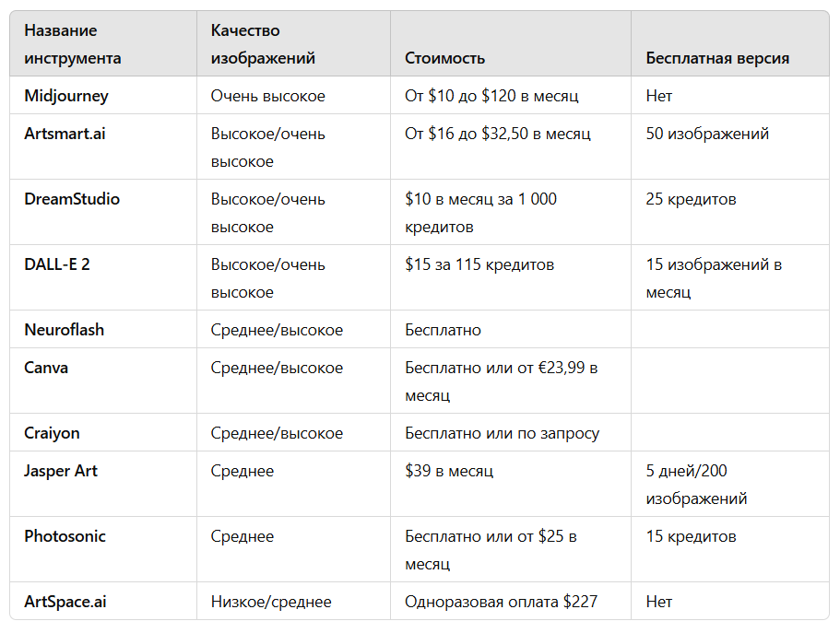
Task: Select the Canva tool name
Action: [x=46, y=368]
